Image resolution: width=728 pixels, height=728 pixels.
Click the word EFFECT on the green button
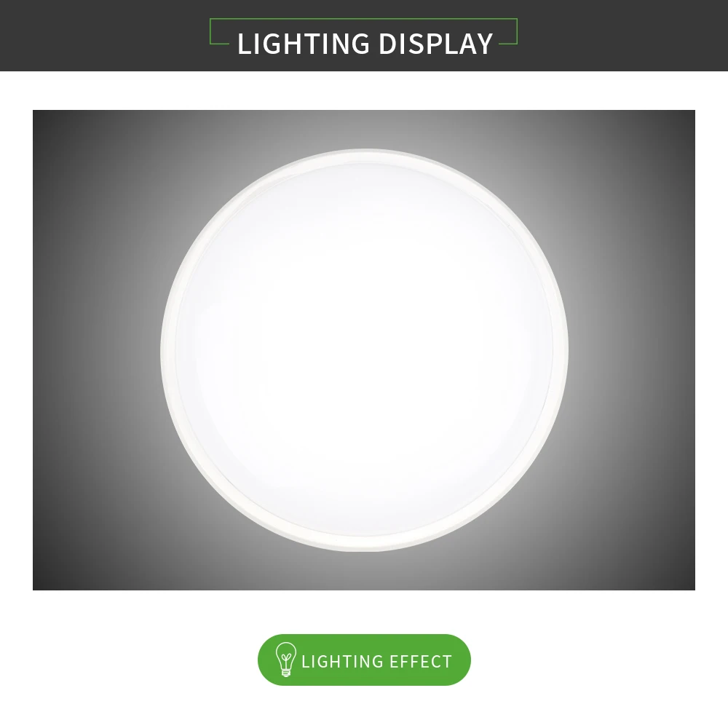[421, 661]
